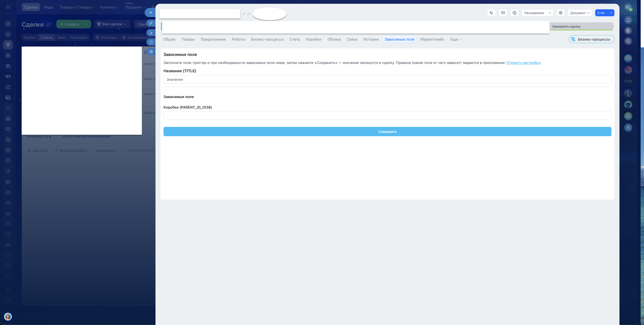
Task: Copy deal link via side link icon
Action: 151,23
